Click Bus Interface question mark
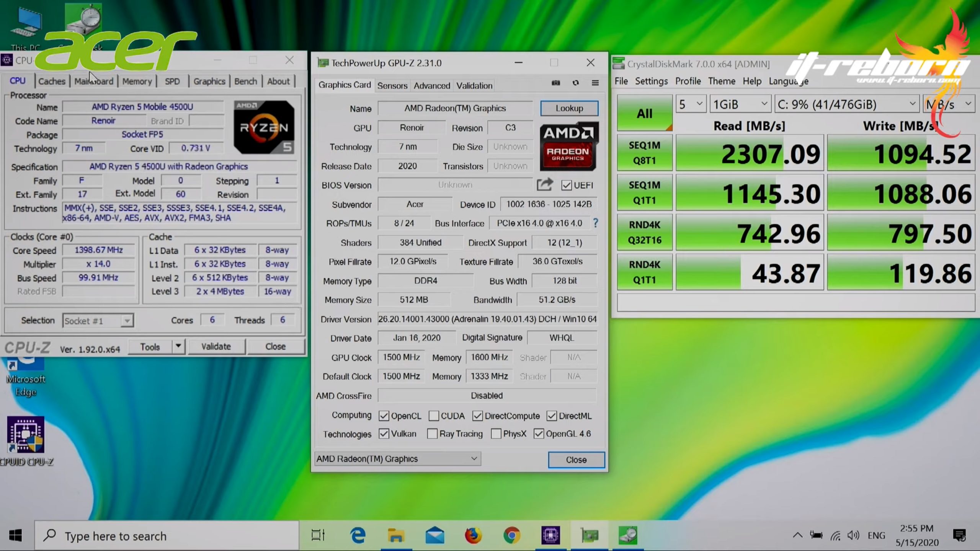 click(595, 223)
